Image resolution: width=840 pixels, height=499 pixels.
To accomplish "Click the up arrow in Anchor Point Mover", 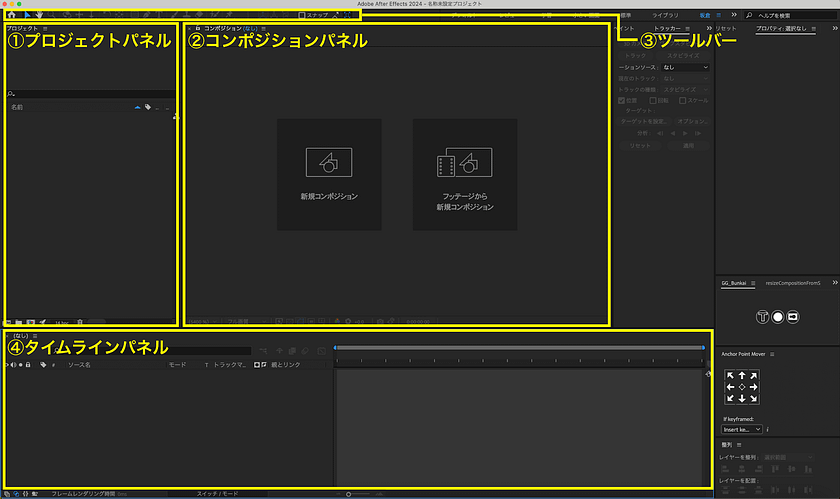I will (x=741, y=375).
